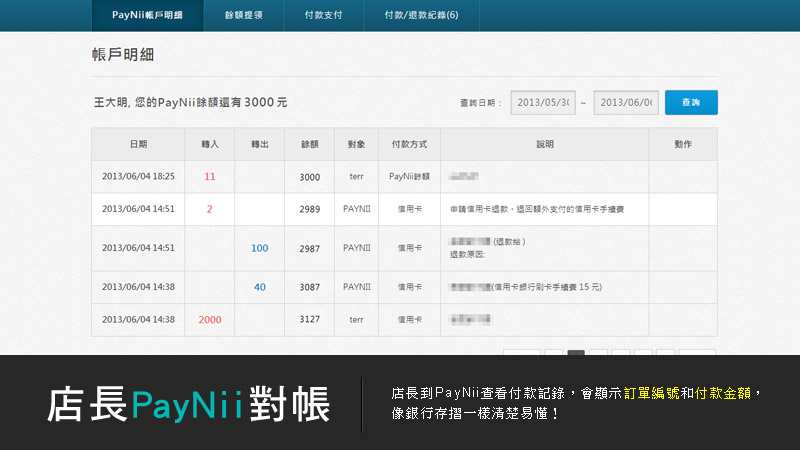Open the 付款/退款紀錄(6) tab
800x450 pixels.
point(421,16)
